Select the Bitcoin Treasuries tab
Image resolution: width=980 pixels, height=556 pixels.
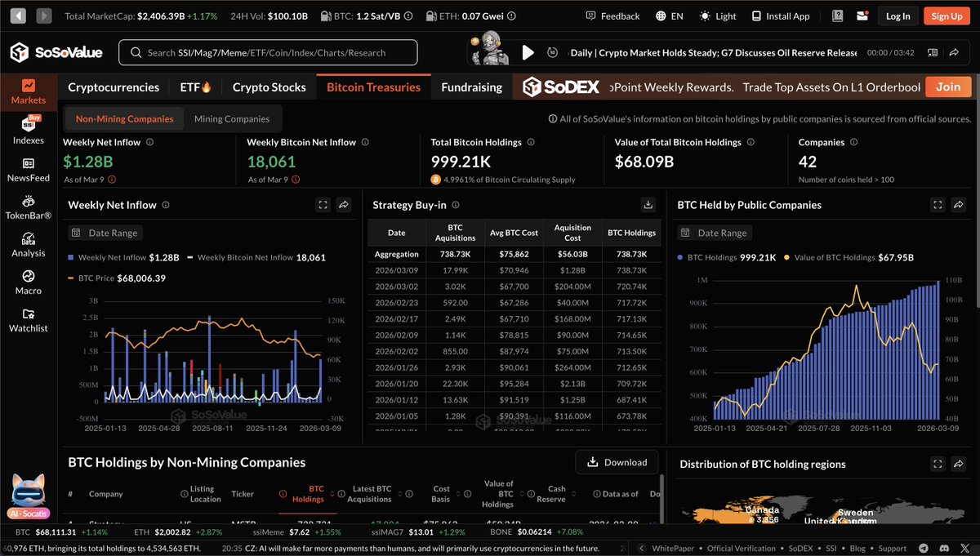tap(373, 87)
